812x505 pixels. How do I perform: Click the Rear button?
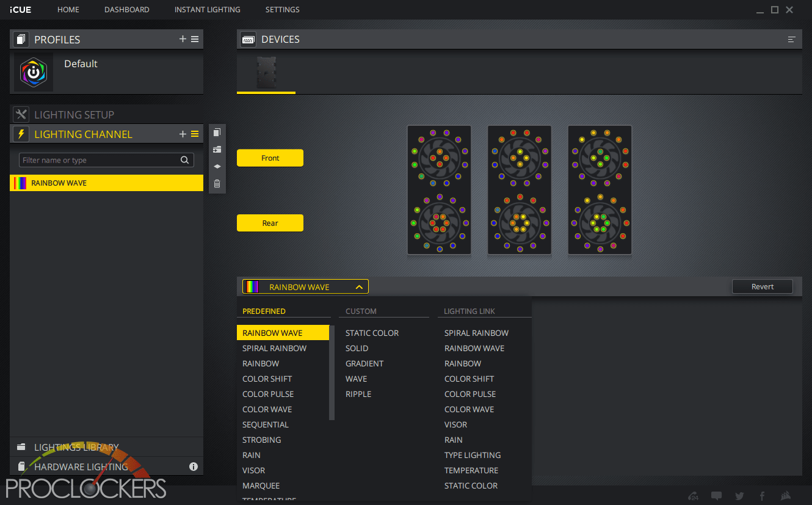(270, 223)
